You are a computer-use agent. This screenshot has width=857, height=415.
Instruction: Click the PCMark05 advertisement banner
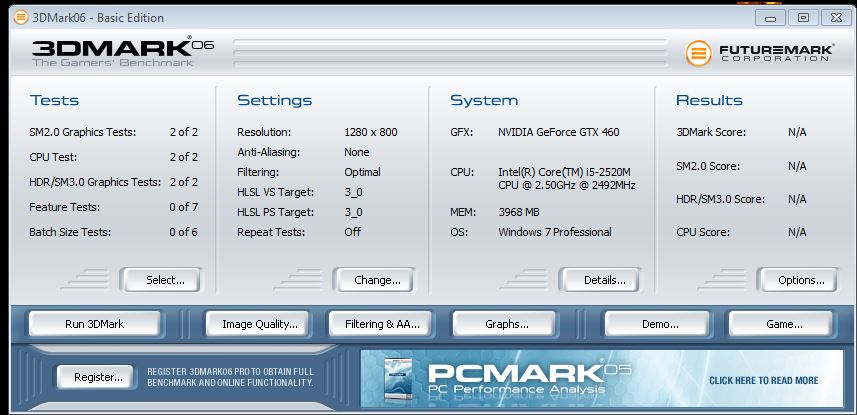pos(602,378)
